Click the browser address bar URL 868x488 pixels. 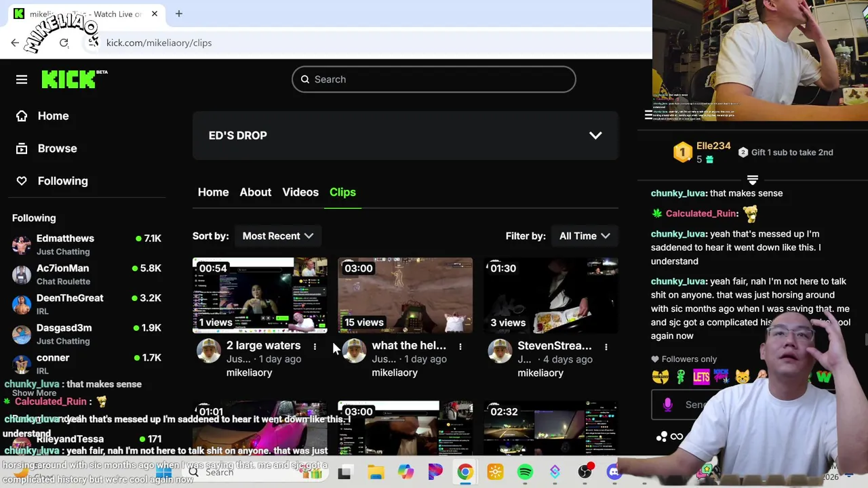(x=159, y=43)
